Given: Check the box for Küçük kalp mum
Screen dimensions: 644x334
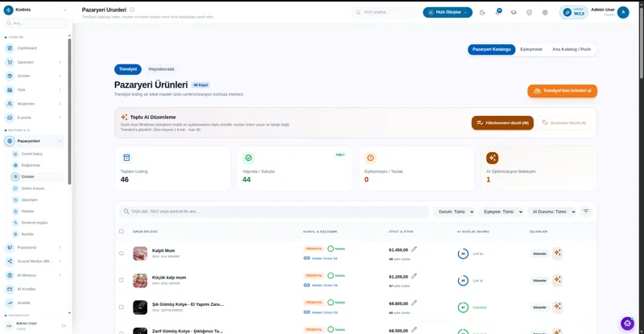Looking at the screenshot, I should 122,280.
